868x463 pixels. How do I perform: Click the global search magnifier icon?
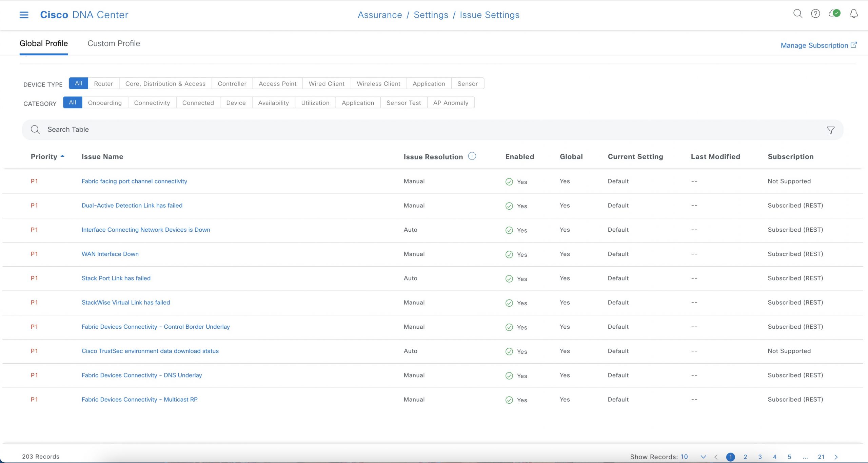(797, 14)
